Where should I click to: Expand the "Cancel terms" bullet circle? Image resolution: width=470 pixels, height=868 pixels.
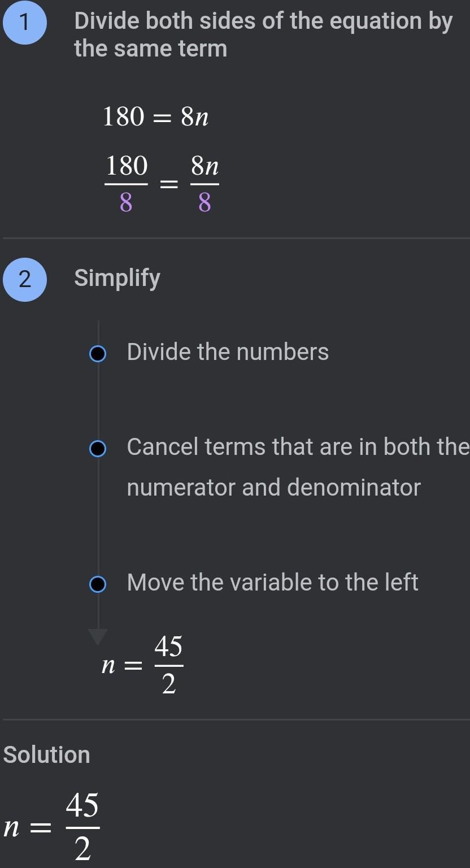[98, 449]
